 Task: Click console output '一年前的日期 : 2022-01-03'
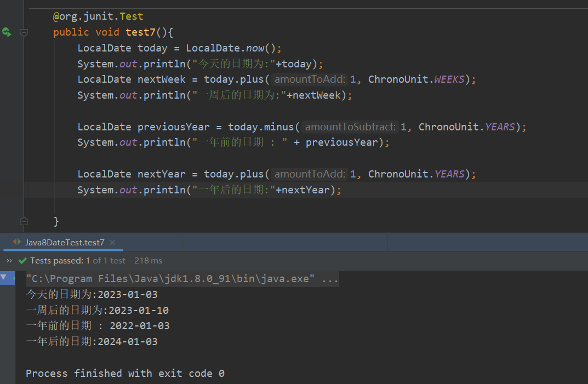click(x=98, y=325)
